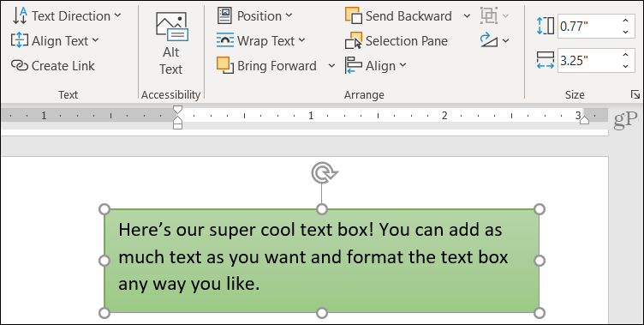Click the Bring Forward icon
This screenshot has width=644, height=325.
click(x=225, y=66)
